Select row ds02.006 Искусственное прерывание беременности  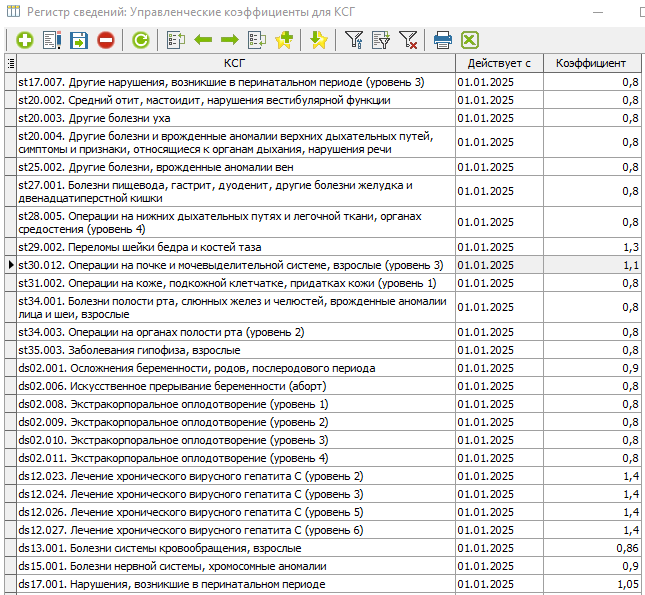coord(235,386)
